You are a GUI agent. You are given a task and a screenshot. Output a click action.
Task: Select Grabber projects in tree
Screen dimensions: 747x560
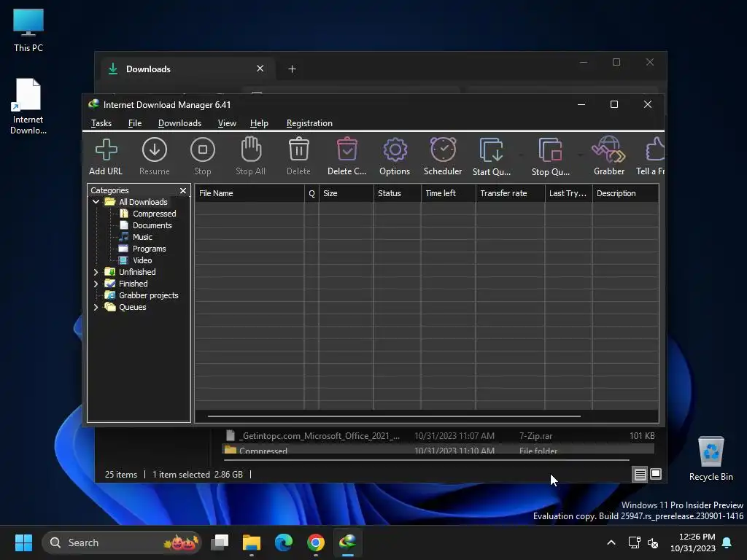148,295
